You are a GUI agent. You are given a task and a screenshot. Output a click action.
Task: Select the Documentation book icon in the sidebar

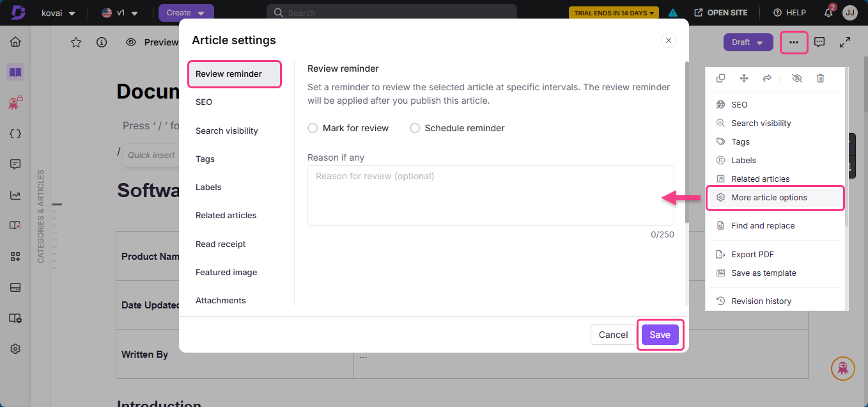(15, 72)
